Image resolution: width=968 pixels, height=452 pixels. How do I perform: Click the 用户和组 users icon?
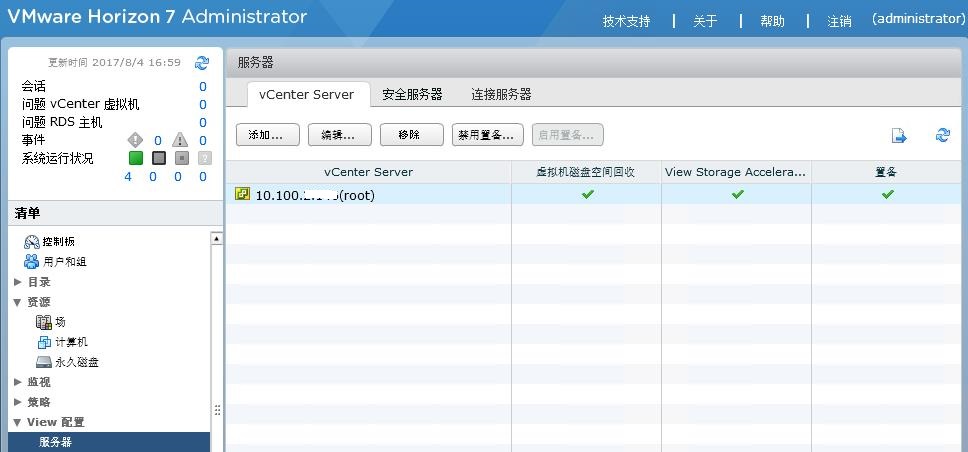pos(31,261)
